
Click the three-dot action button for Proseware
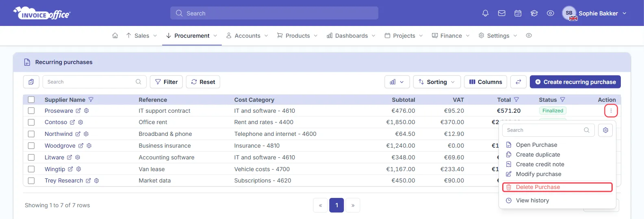coord(611,111)
